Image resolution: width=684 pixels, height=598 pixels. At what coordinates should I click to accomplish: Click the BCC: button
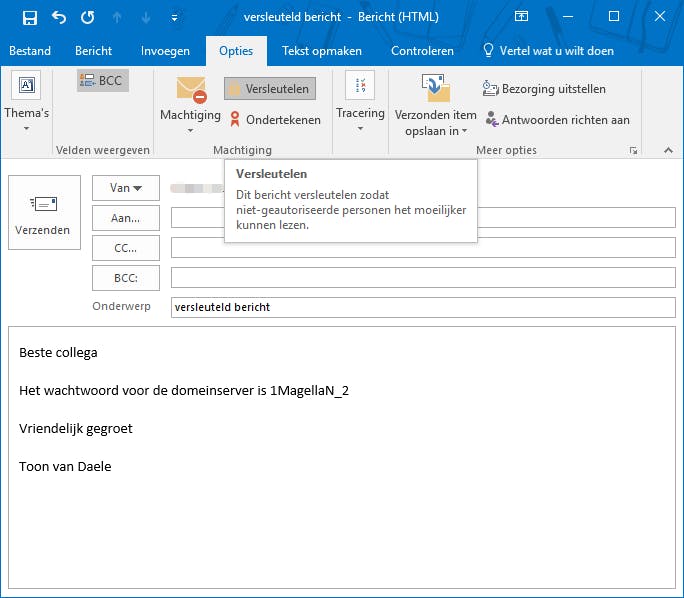pos(126,278)
